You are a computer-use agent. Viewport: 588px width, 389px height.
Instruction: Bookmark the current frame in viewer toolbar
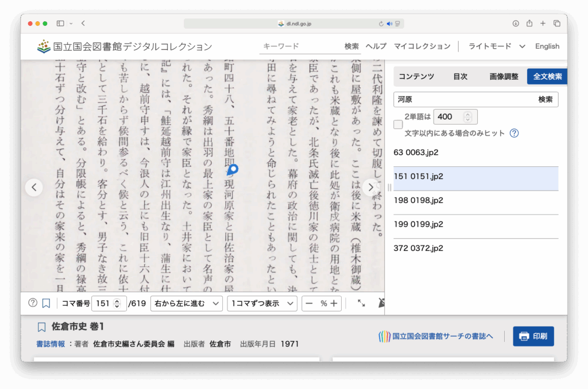pos(46,303)
